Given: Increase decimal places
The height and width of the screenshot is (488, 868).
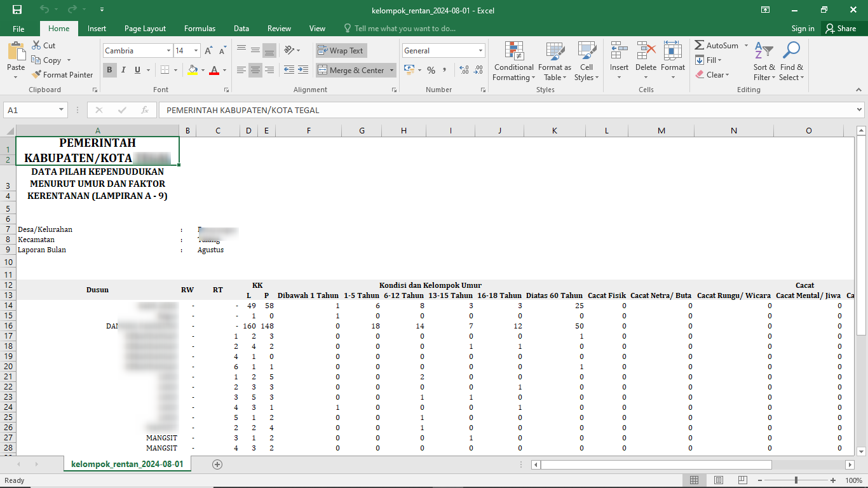Looking at the screenshot, I should tap(463, 70).
